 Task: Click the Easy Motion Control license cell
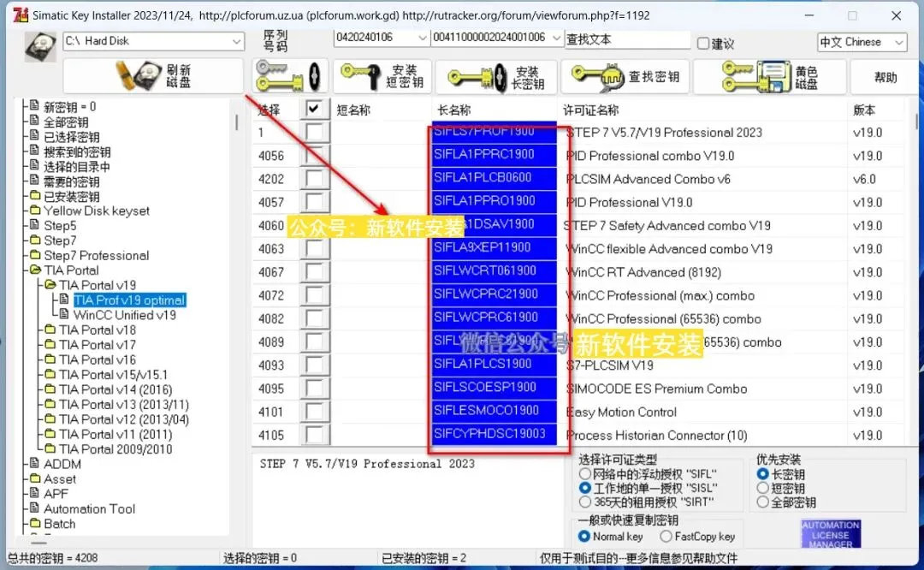point(622,412)
